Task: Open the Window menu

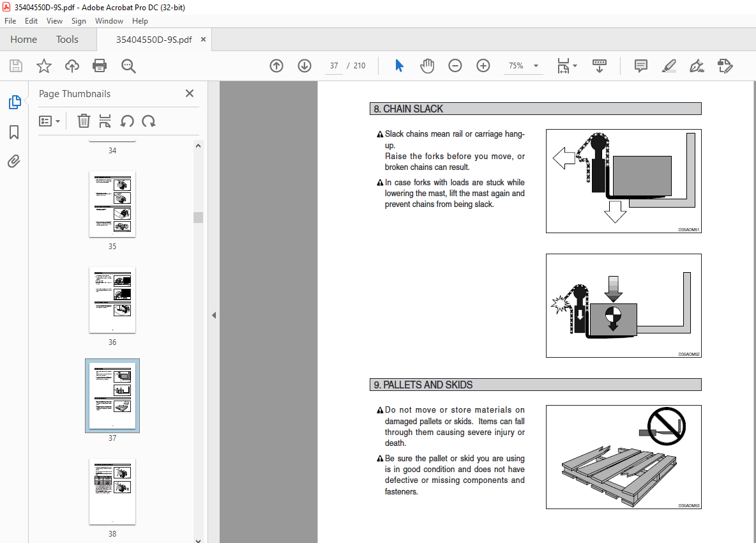Action: [109, 20]
